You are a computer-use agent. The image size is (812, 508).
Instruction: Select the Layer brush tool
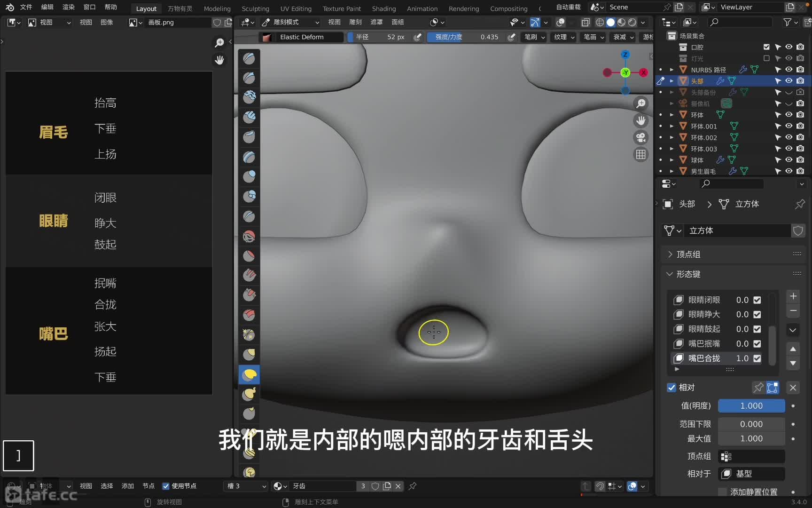[249, 157]
